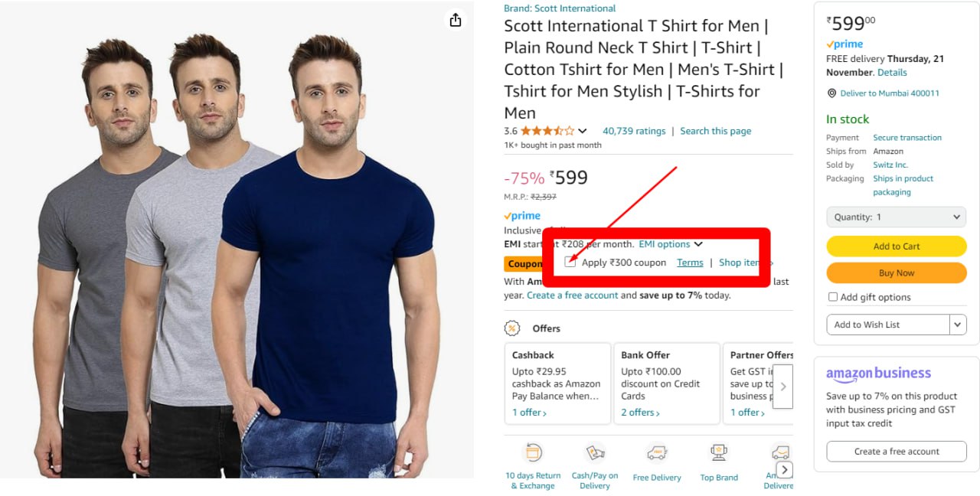The width and height of the screenshot is (980, 496).
Task: Click the Cash/Pay on Delivery icon
Action: (595, 452)
